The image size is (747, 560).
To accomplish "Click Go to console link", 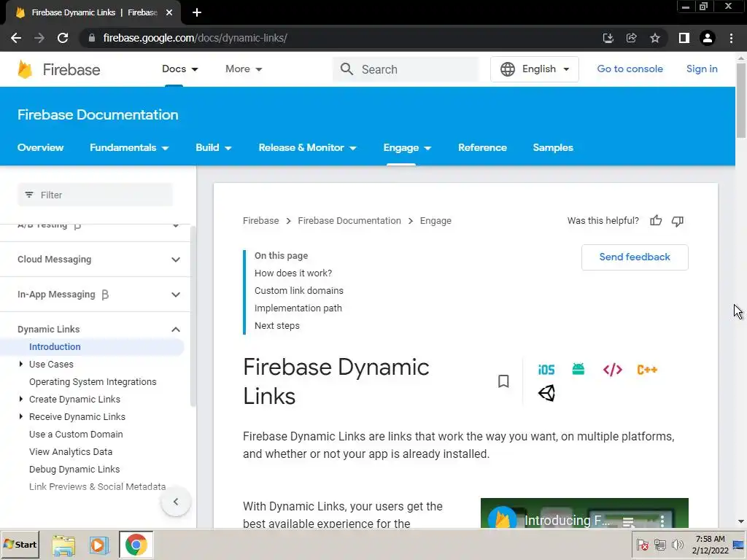I will [x=630, y=69].
